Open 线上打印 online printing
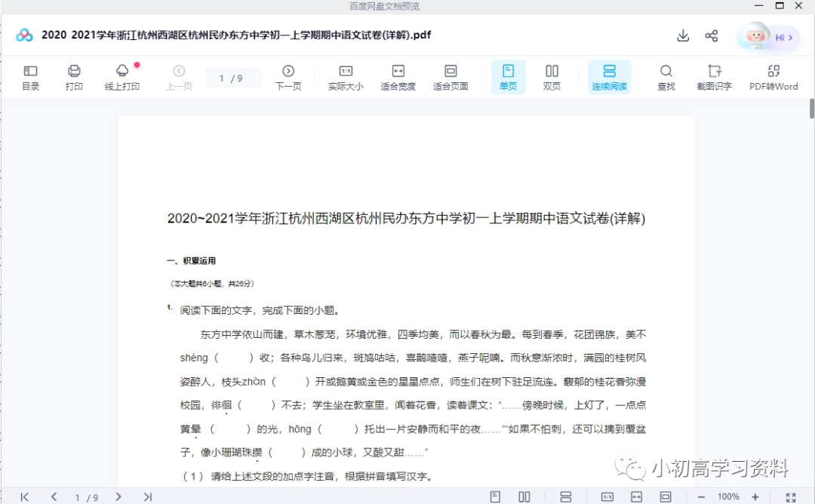 click(x=122, y=78)
